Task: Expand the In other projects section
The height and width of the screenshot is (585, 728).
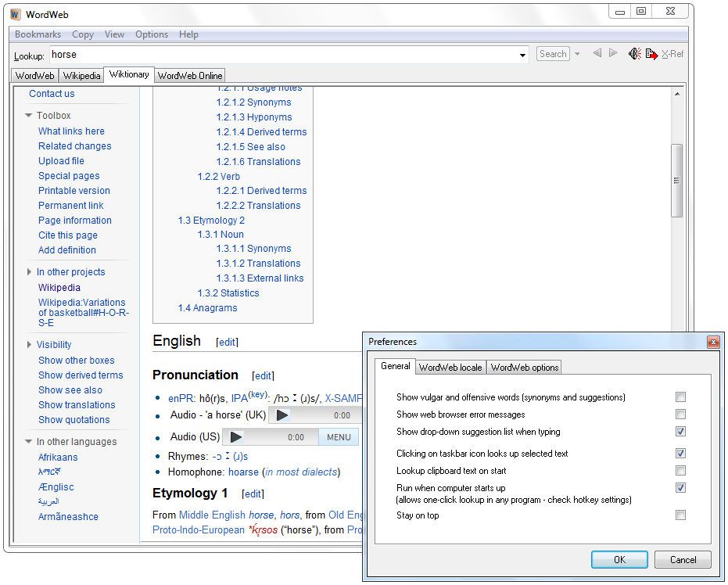Action: [x=29, y=271]
